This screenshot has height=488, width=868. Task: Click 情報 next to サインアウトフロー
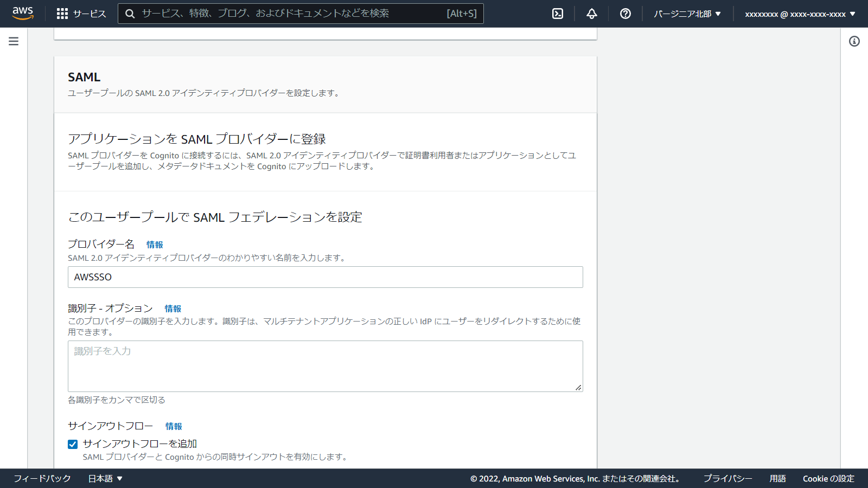coord(174,426)
